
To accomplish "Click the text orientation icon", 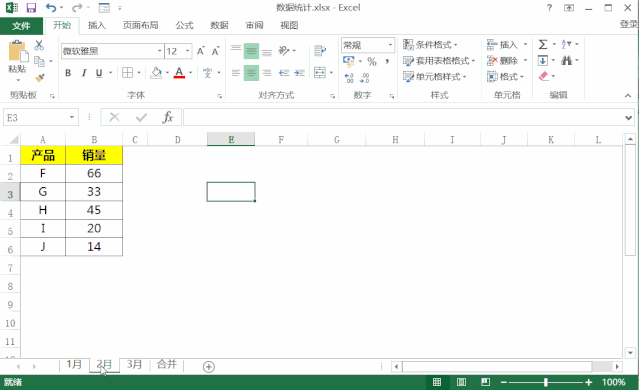I will click(x=284, y=51).
